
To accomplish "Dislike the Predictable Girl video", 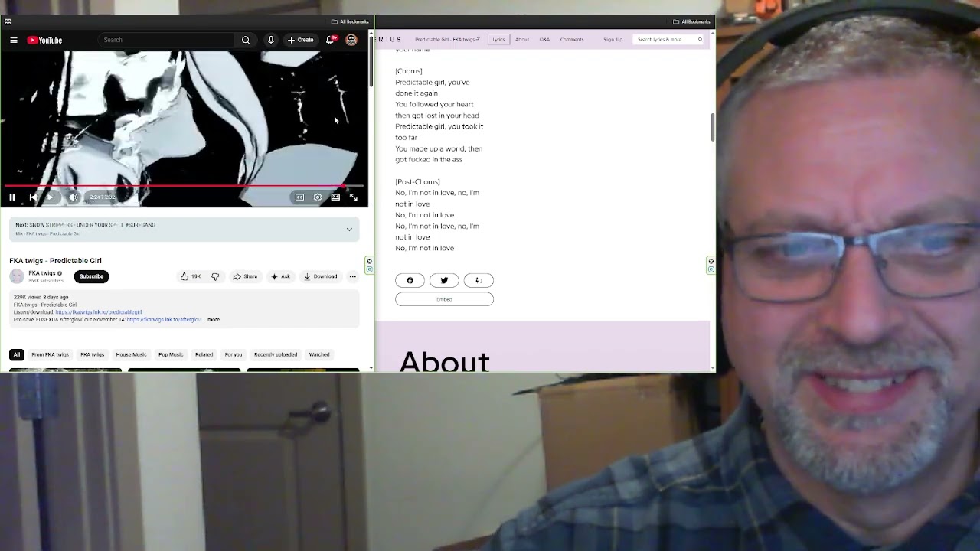I will [x=215, y=276].
